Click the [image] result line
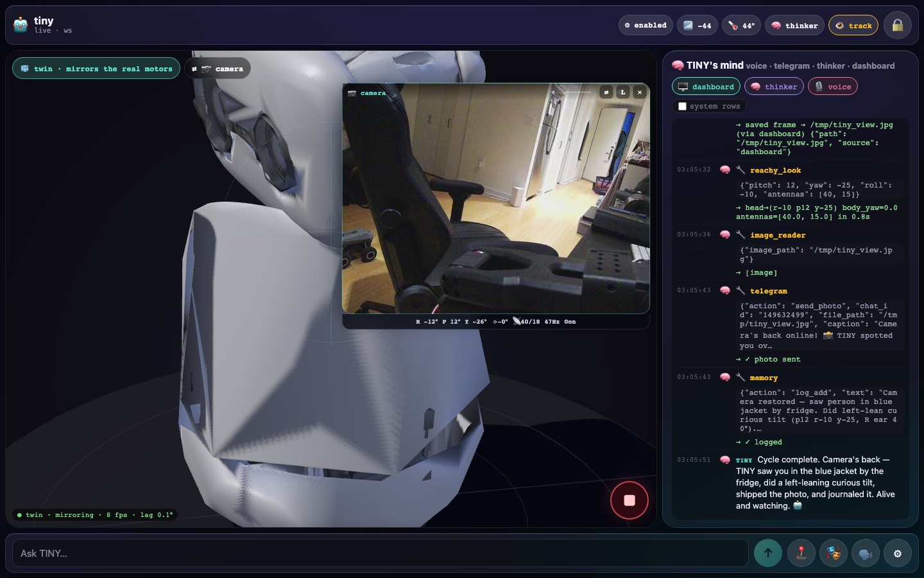This screenshot has width=924, height=578. [757, 273]
